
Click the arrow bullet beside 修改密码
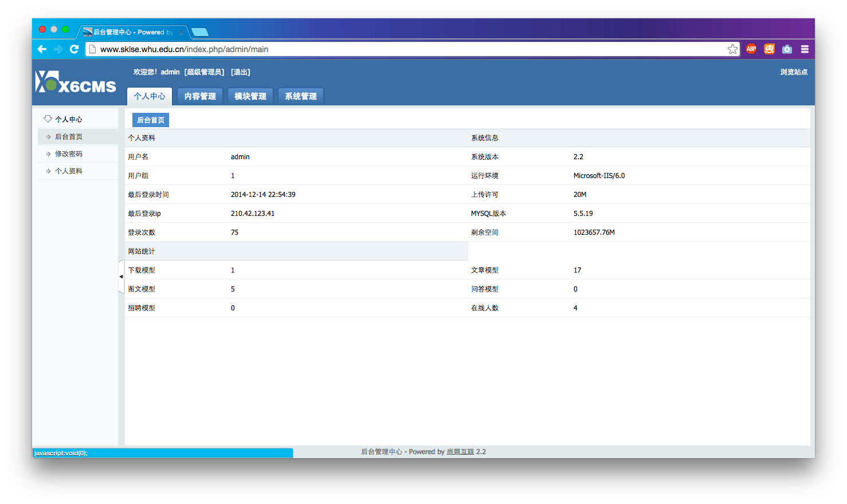(48, 154)
